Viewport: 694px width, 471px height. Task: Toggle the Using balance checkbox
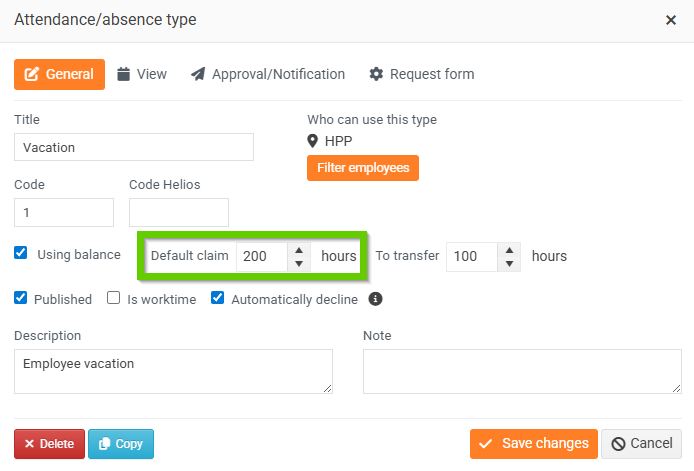click(x=21, y=254)
